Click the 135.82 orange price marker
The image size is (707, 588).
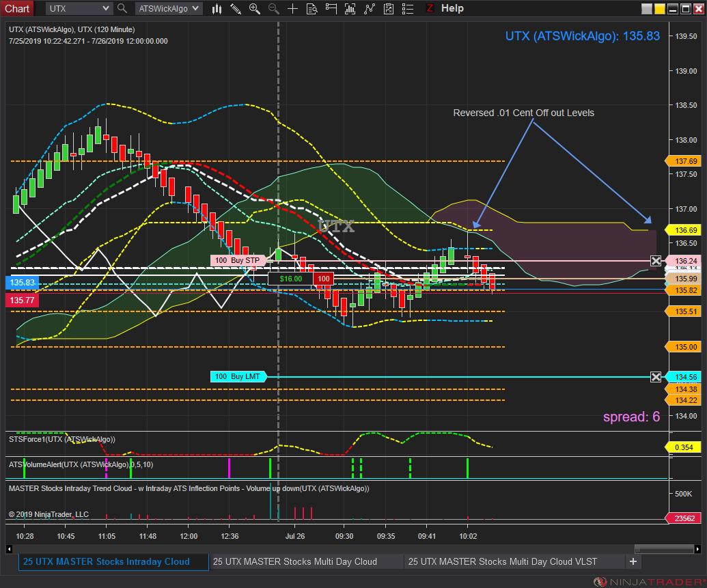coord(685,290)
